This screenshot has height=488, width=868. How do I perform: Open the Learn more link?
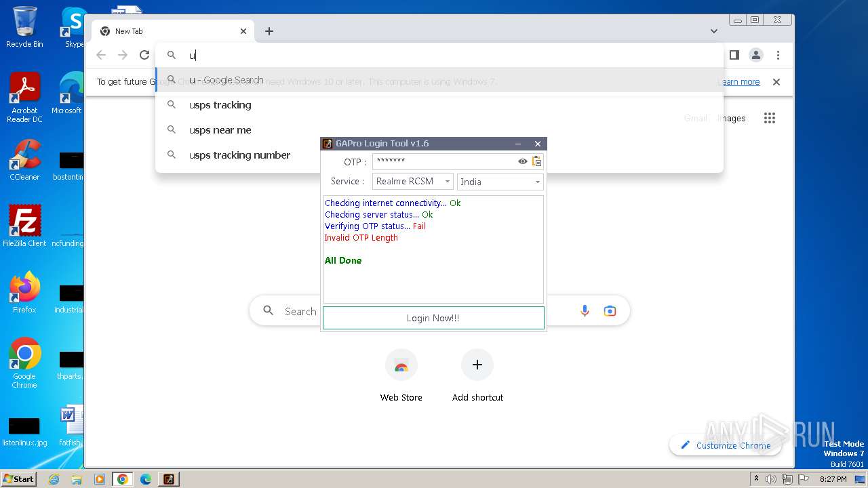click(x=739, y=82)
